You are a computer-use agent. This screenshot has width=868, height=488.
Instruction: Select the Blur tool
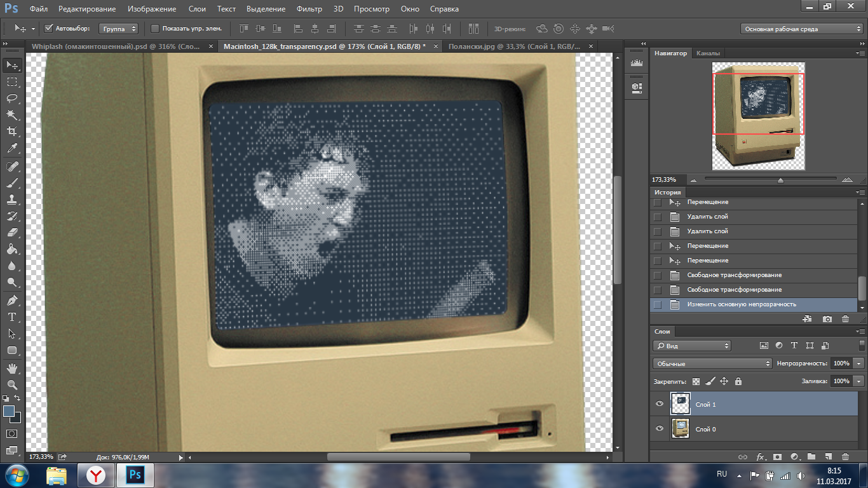tap(12, 266)
